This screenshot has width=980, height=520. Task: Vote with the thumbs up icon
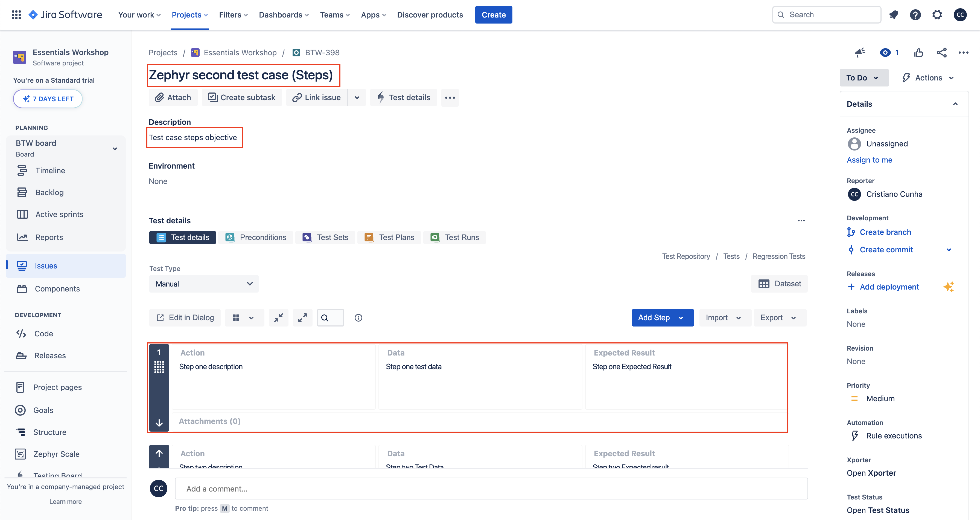coord(918,53)
